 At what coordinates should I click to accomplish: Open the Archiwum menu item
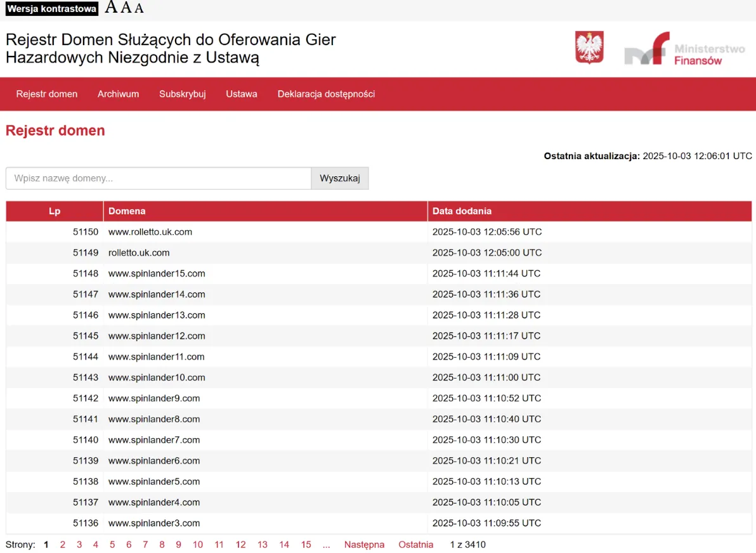(x=118, y=94)
